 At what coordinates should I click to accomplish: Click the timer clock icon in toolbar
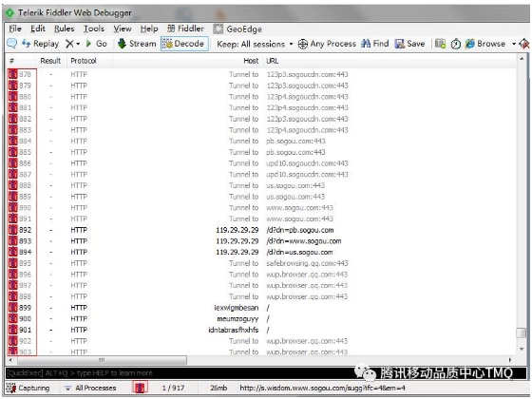(456, 44)
